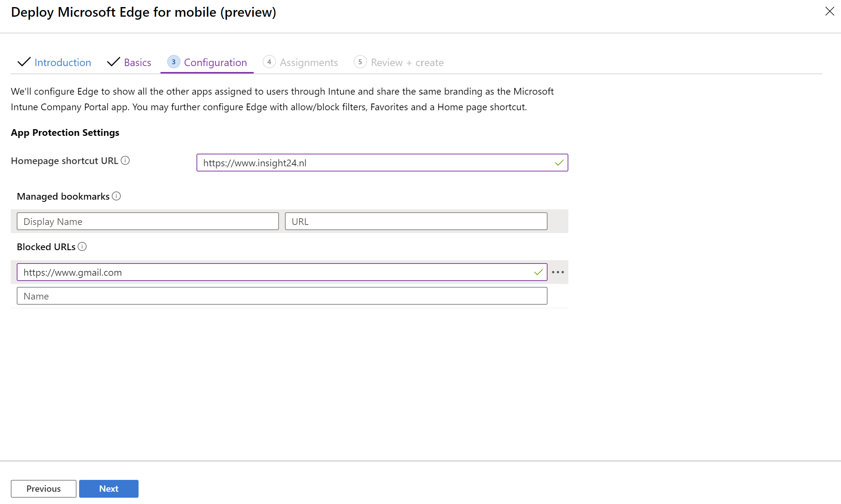Click the Homepage shortcut URL info icon

pyautogui.click(x=125, y=161)
